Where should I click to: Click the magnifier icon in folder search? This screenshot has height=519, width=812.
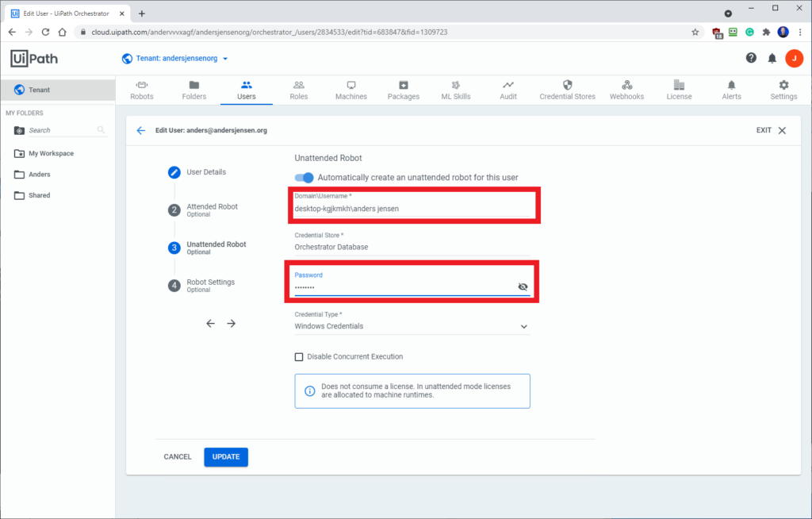(101, 130)
